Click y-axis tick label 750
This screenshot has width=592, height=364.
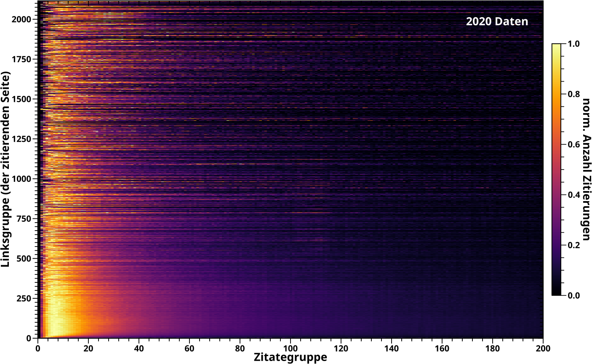24,219
